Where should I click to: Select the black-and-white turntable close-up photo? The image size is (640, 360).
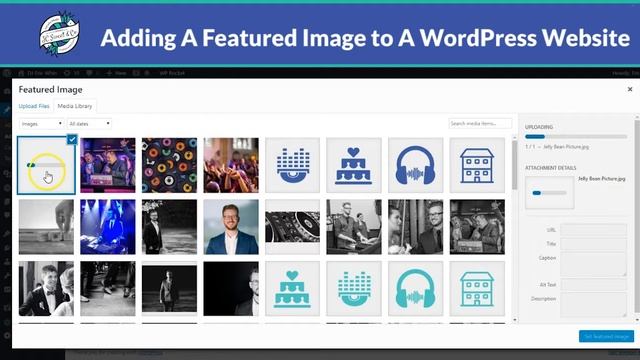tap(292, 227)
